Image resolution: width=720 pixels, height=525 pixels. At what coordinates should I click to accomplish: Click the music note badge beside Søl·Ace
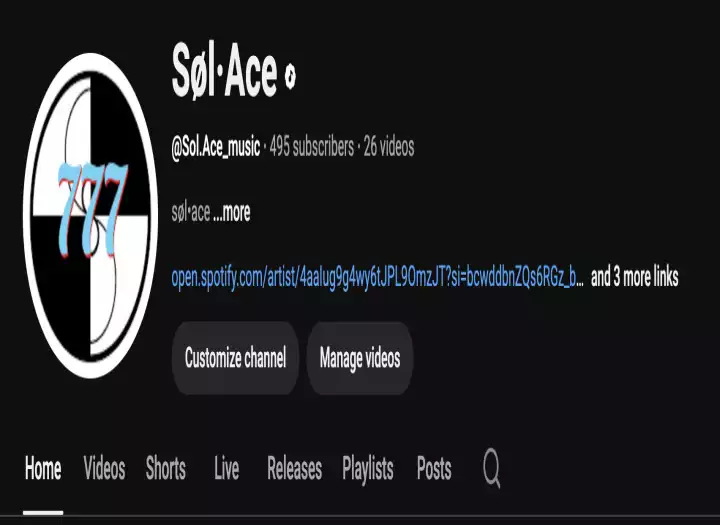pyautogui.click(x=290, y=76)
